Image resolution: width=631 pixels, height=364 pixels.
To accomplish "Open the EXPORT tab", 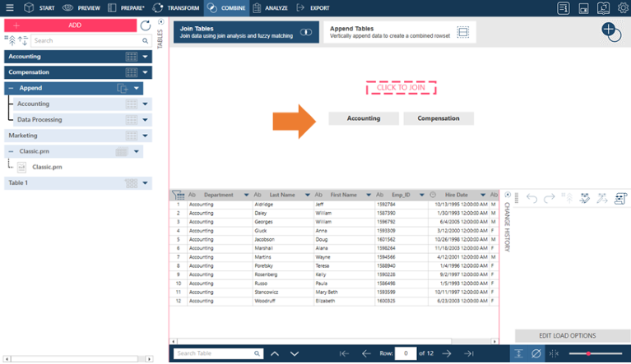I will coord(313,7).
